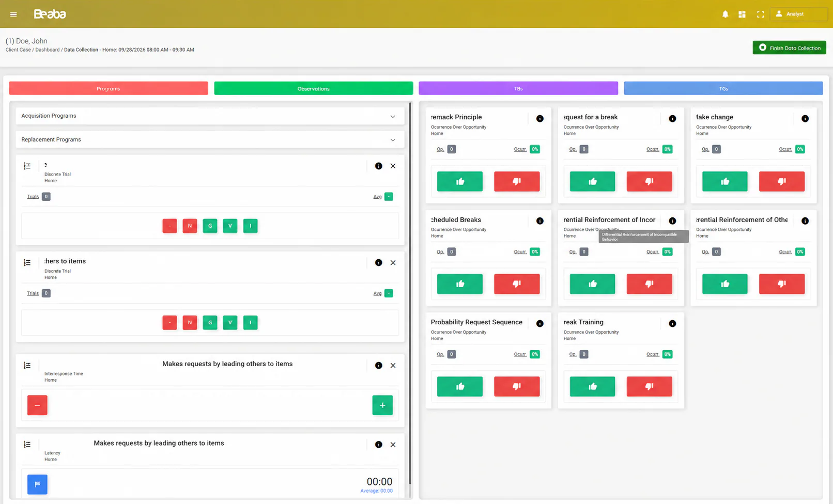Image resolution: width=833 pixels, height=504 pixels.
Task: Close the Interresponse Time program card
Action: [393, 366]
